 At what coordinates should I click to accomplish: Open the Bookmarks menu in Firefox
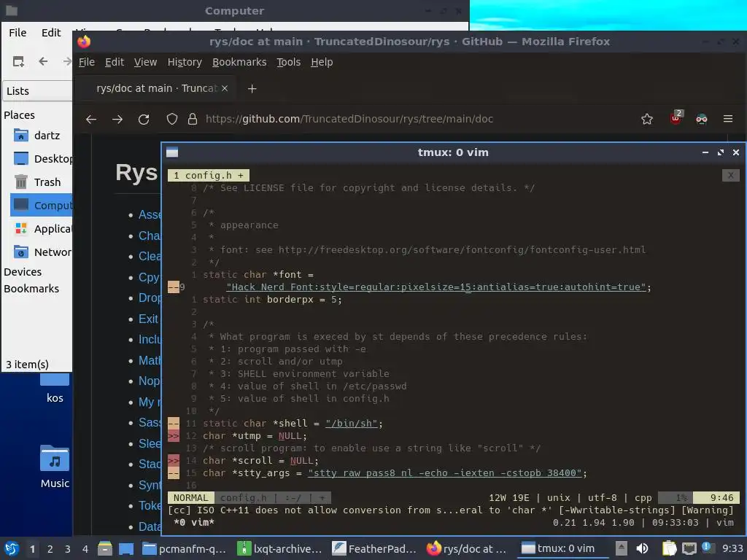click(239, 63)
